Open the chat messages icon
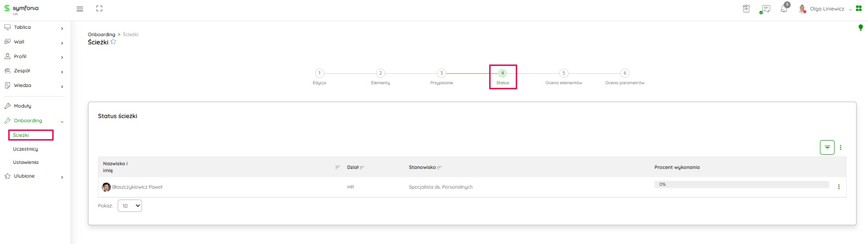Image resolution: width=868 pixels, height=244 pixels. point(765,9)
